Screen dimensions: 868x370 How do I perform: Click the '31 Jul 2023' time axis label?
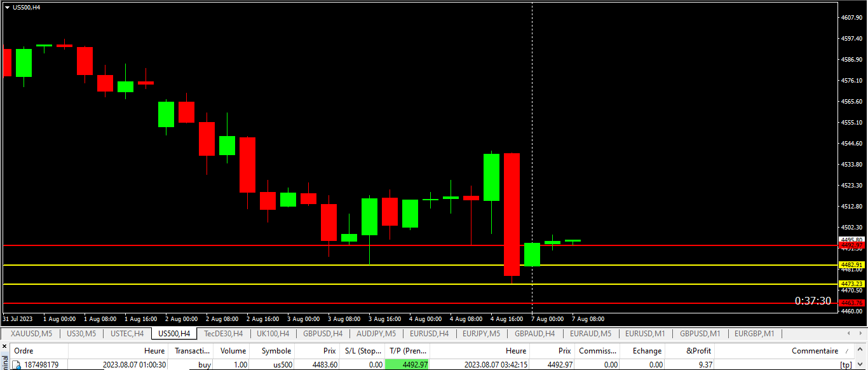pyautogui.click(x=18, y=319)
